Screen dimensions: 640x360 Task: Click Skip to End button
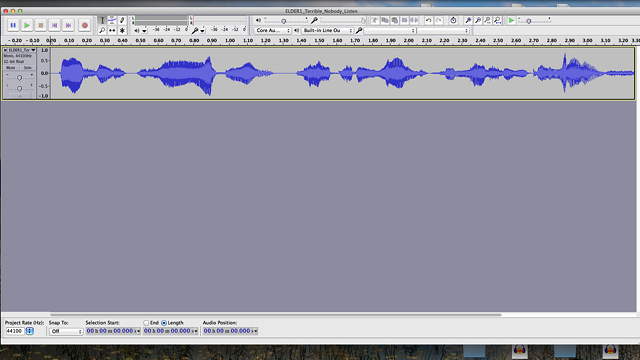(x=68, y=25)
